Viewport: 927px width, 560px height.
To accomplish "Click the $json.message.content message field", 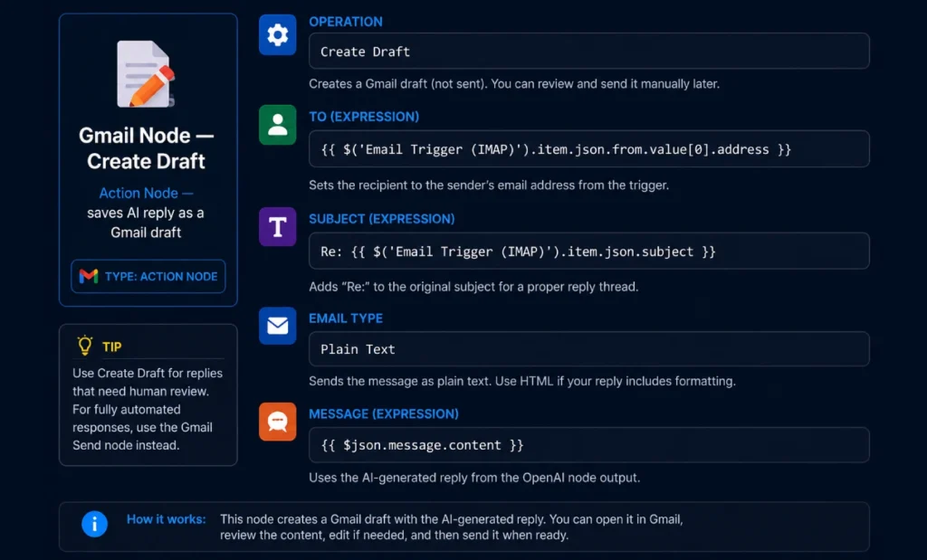I will click(x=588, y=445).
